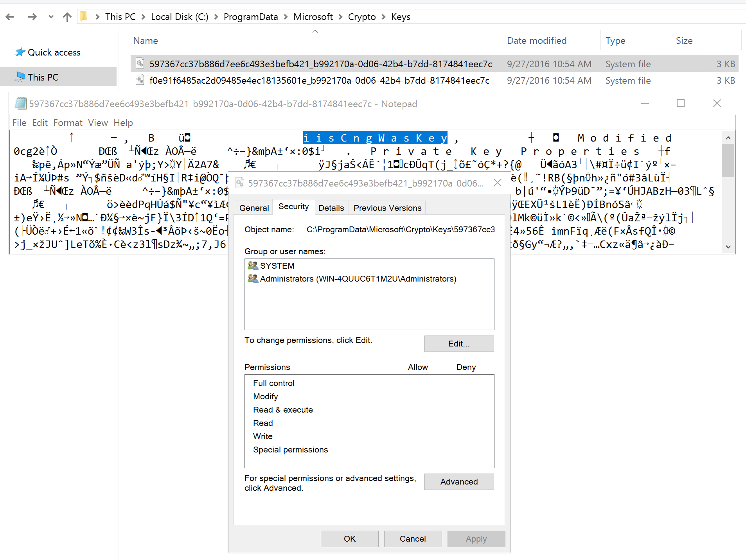Image resolution: width=746 pixels, height=560 pixels.
Task: Open Notepad Edit menu
Action: 40,123
